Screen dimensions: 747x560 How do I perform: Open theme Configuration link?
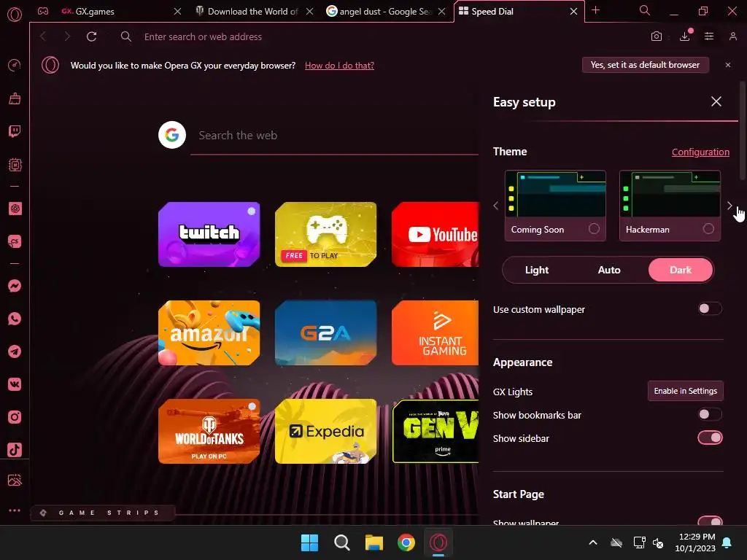[700, 152]
